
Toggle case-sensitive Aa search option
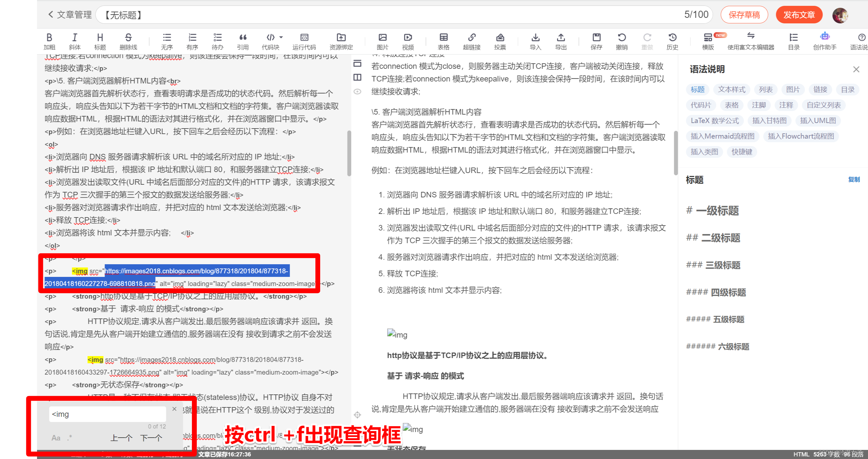click(56, 438)
